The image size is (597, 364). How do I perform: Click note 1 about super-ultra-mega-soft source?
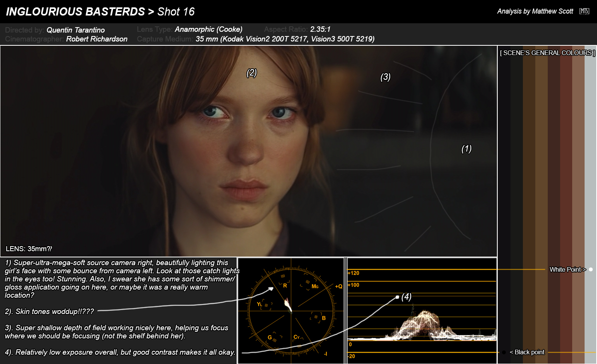click(x=122, y=279)
